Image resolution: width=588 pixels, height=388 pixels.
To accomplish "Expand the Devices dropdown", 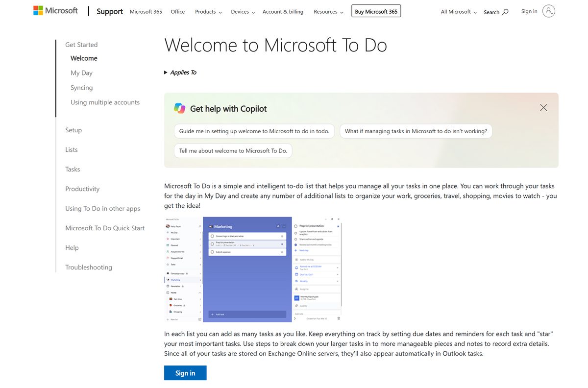I will (x=243, y=12).
